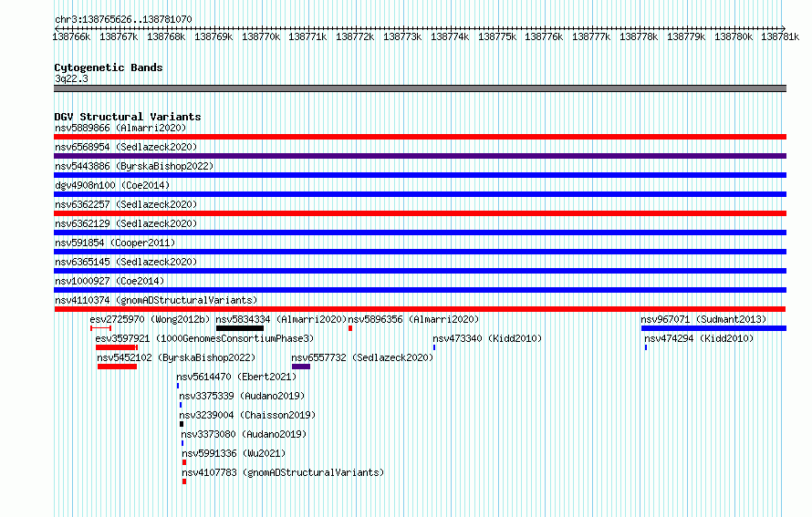Click the red bar under nsv5889866

420,137
